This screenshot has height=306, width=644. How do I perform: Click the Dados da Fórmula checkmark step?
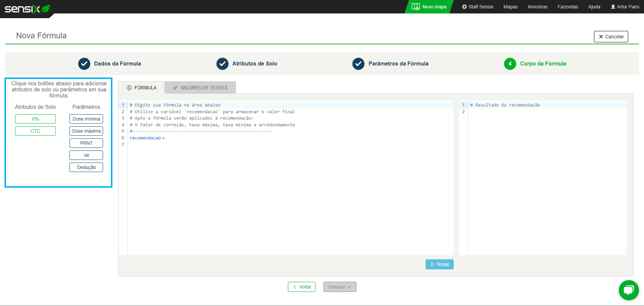coord(84,64)
